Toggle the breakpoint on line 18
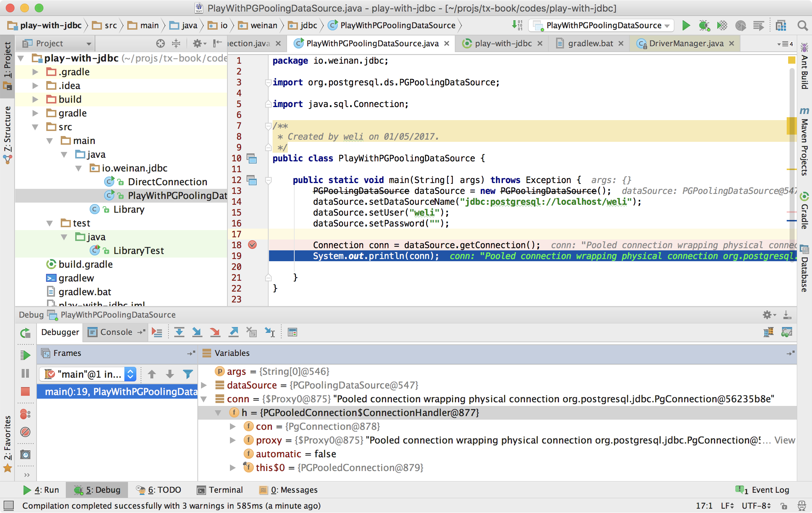 252,245
